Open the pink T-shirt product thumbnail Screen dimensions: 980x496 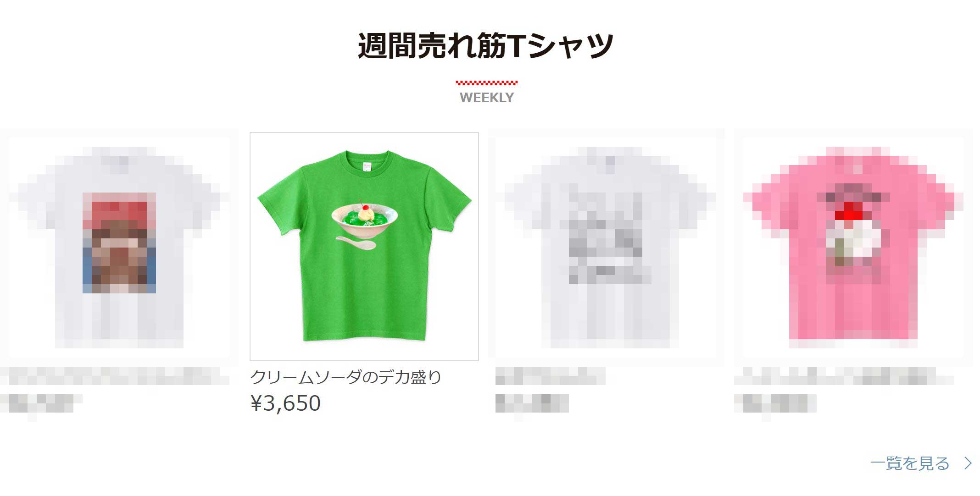tap(853, 247)
